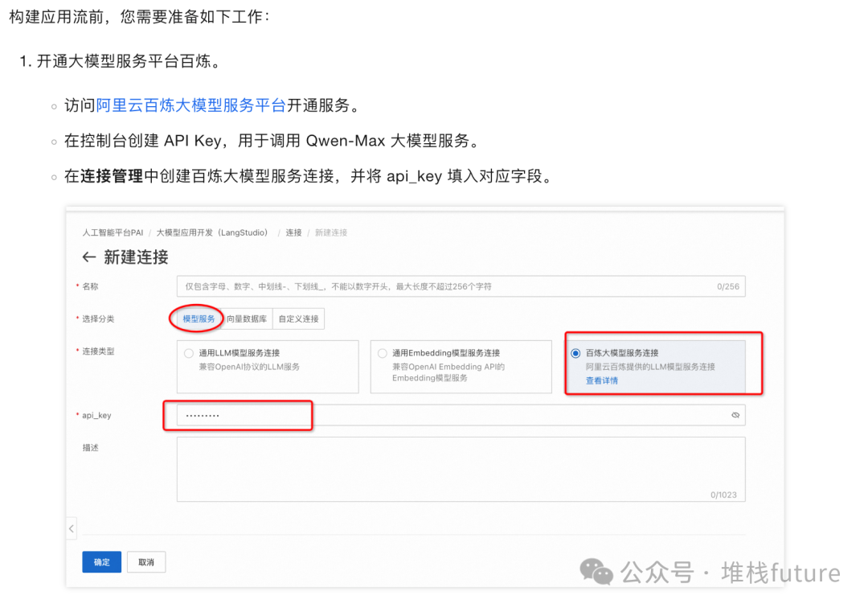
Task: Click the 新建连接 page heading
Action: pos(136,257)
